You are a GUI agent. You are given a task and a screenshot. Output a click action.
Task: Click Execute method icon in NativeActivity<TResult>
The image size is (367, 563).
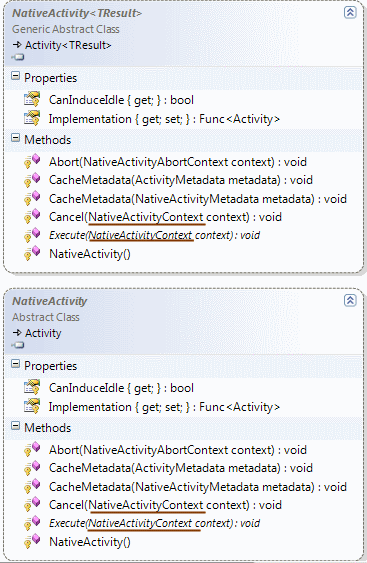32,235
